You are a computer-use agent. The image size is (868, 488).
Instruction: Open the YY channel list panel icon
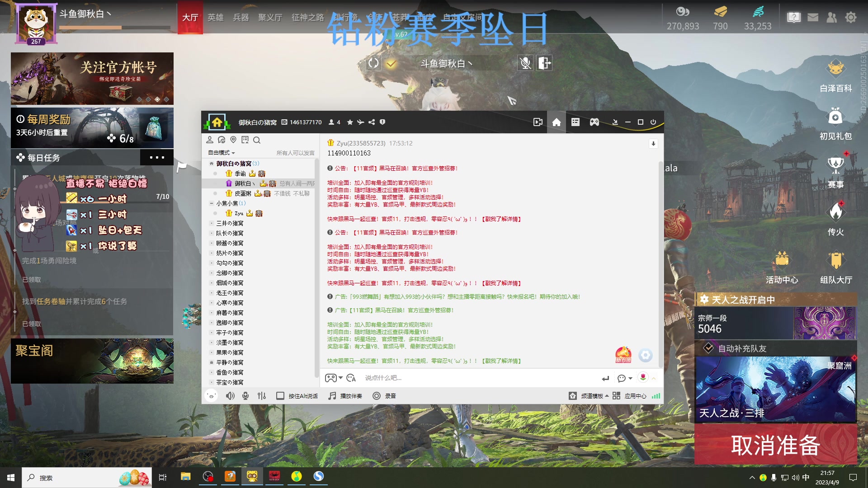(x=575, y=122)
